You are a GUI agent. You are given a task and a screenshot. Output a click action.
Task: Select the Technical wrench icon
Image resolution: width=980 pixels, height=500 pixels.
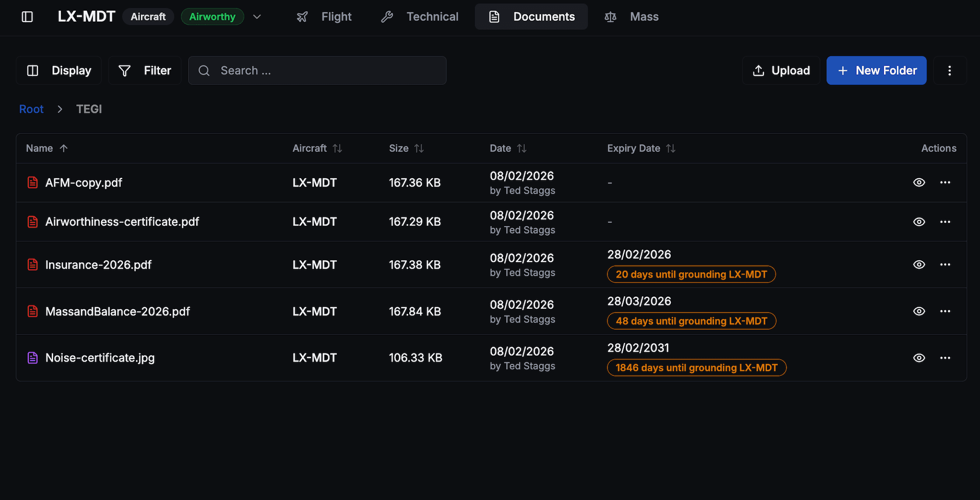(x=387, y=16)
